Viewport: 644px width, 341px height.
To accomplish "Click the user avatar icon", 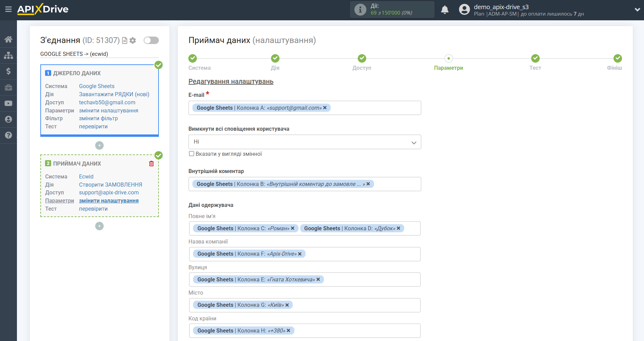I will click(x=464, y=9).
